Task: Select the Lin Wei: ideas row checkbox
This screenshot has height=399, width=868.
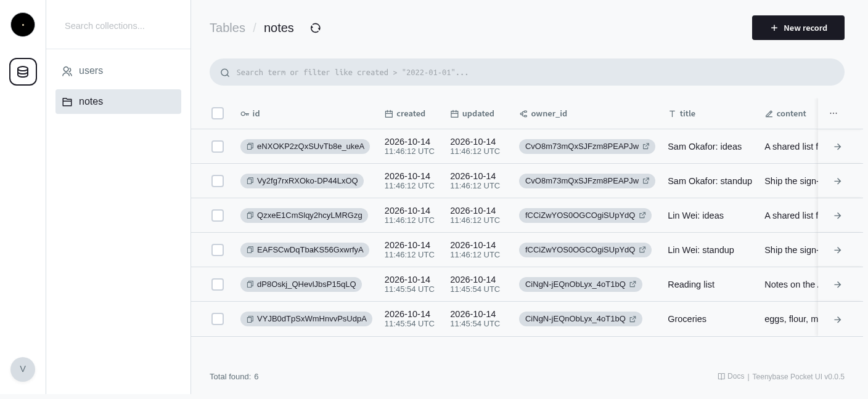Action: pos(218,216)
